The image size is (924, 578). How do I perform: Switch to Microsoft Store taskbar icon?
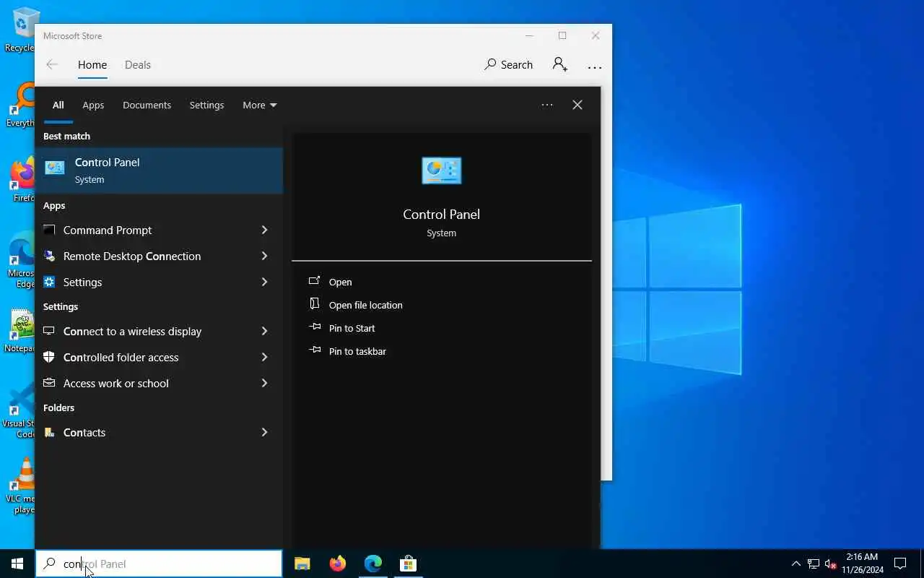pyautogui.click(x=409, y=564)
